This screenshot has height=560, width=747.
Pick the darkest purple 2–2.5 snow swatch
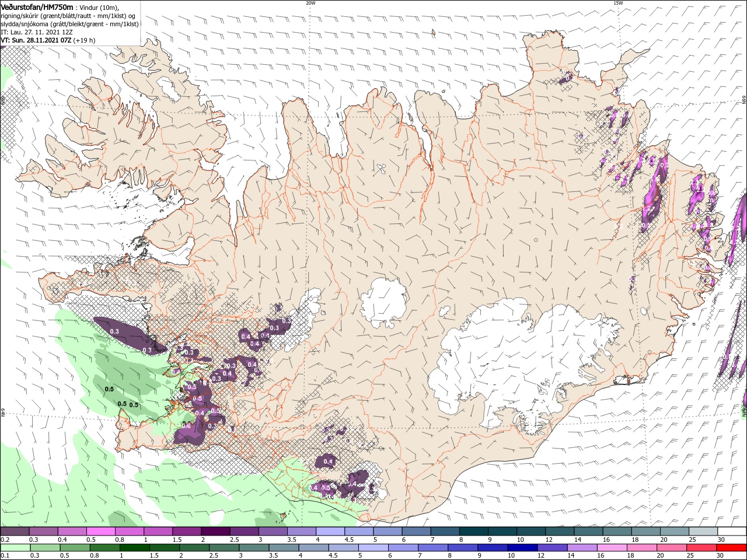pos(215,531)
